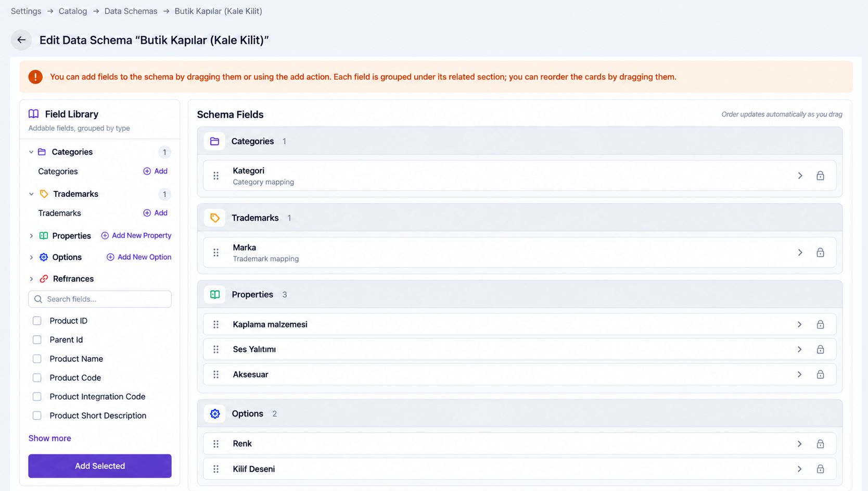Collapse Trademarks group in Field Library
This screenshot has height=491, width=868.
click(31, 194)
